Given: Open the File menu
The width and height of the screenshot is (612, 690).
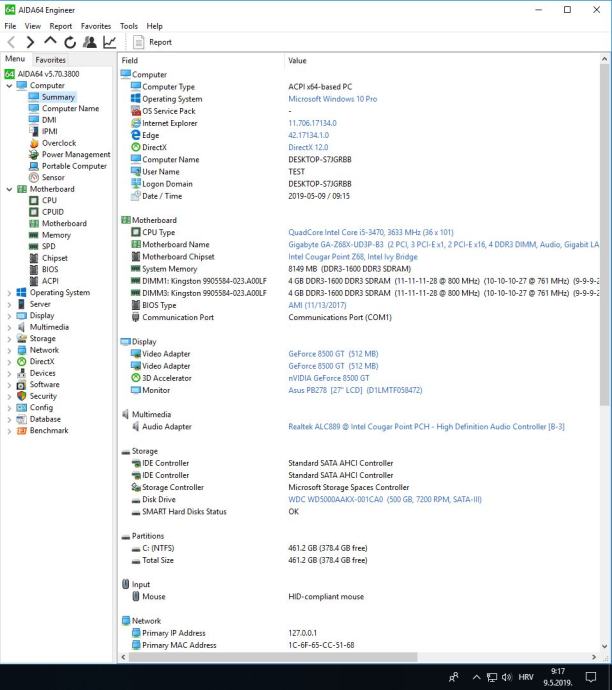Looking at the screenshot, I should point(10,26).
